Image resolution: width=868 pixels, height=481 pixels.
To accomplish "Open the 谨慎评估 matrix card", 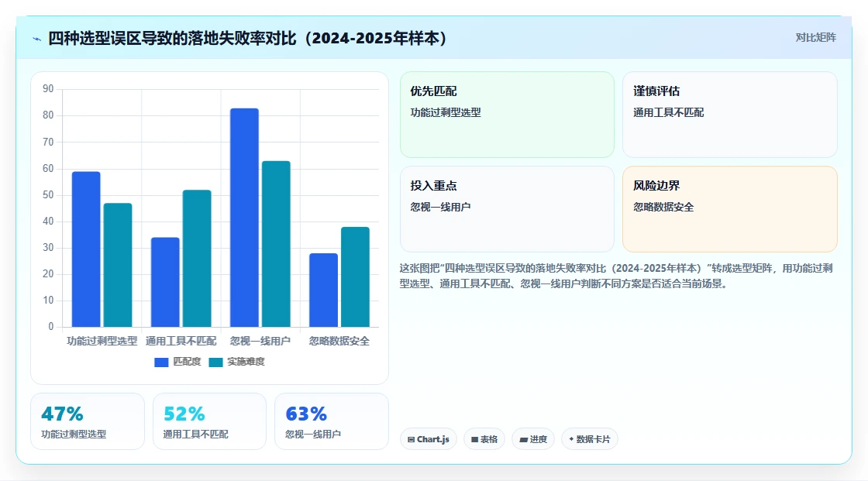I will click(729, 115).
